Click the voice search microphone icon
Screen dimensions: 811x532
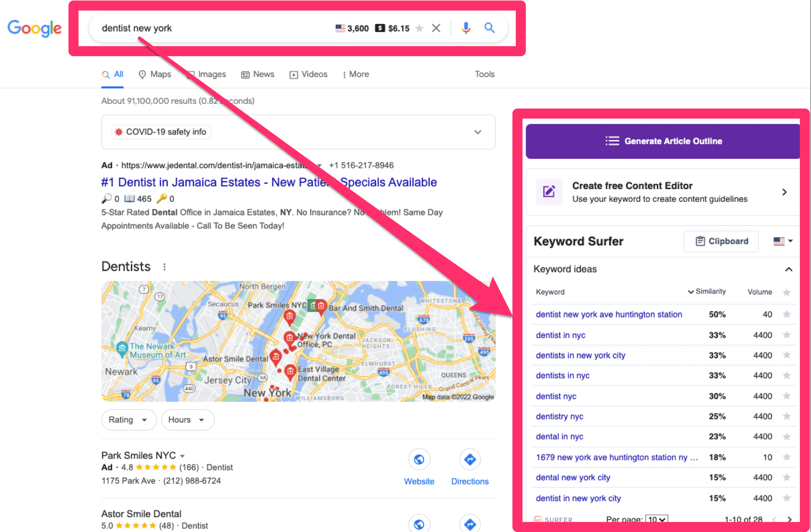pyautogui.click(x=466, y=28)
